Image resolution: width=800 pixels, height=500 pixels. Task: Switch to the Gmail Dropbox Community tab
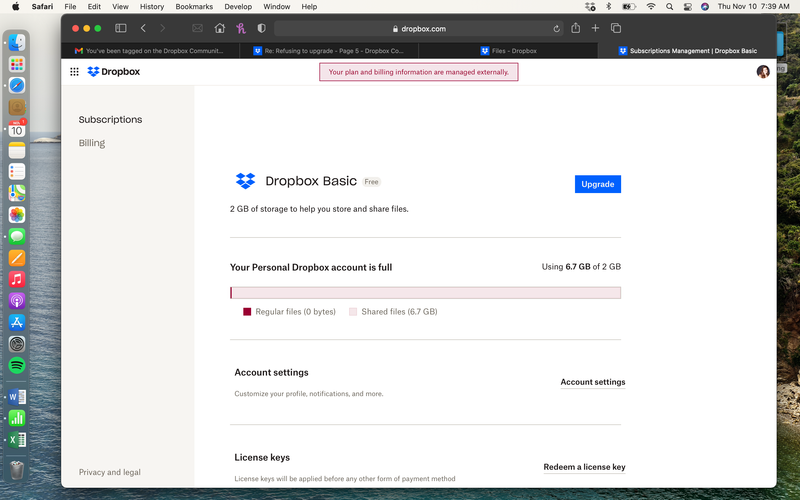coord(151,51)
